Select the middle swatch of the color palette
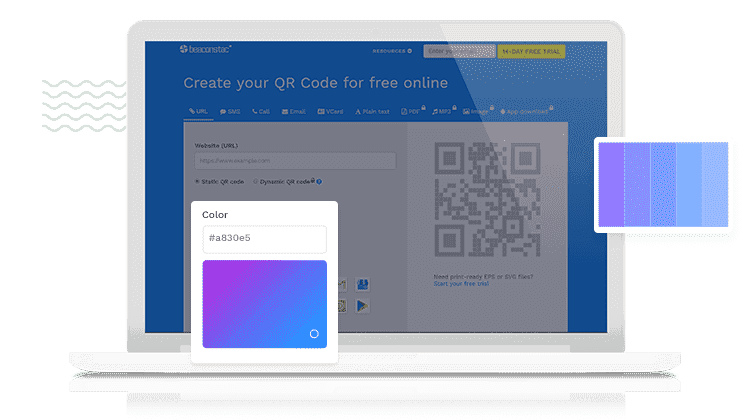This screenshot has width=750, height=420. click(x=663, y=184)
